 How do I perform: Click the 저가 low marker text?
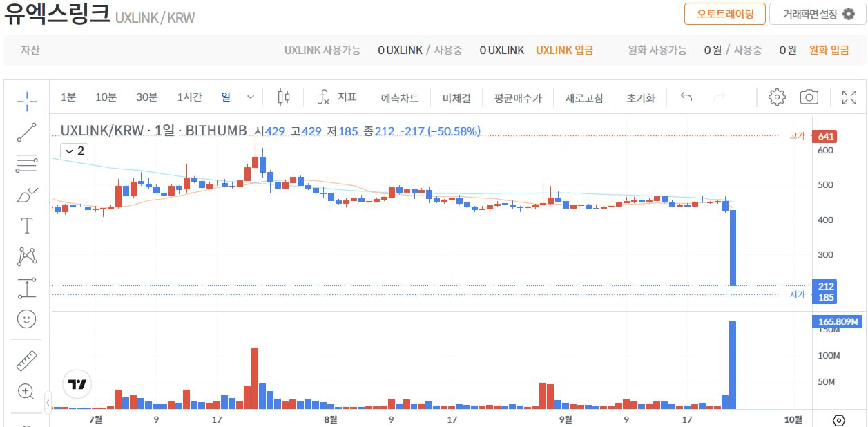click(797, 295)
